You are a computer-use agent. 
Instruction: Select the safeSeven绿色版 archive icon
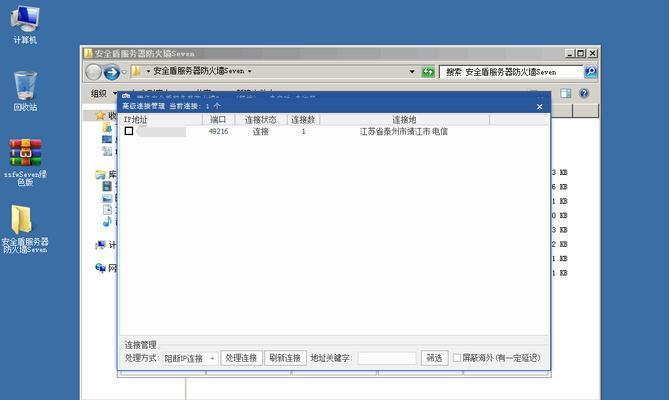[x=25, y=162]
